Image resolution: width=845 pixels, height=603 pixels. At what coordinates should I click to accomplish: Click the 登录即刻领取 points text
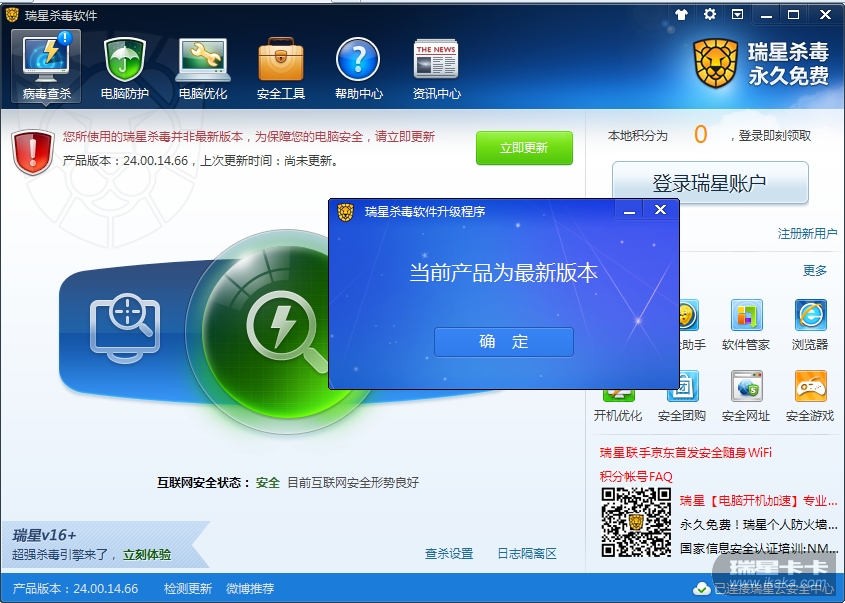click(774, 136)
